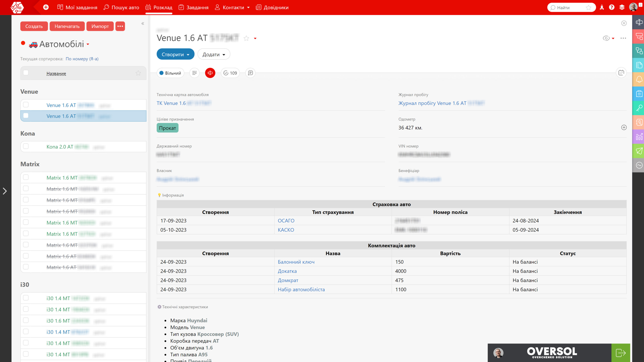
Task: Click the Прокат purpose tag
Action: click(167, 128)
